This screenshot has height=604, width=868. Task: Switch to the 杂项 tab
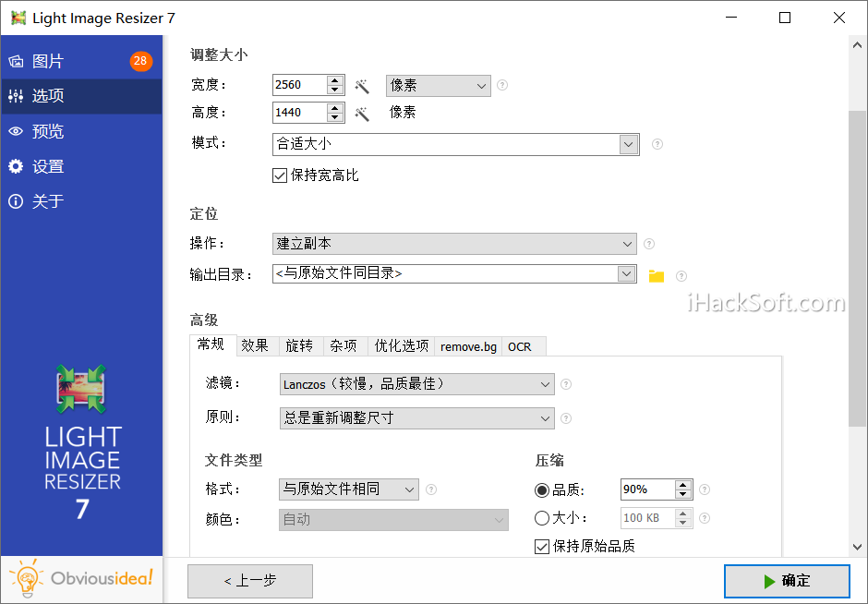(x=344, y=346)
